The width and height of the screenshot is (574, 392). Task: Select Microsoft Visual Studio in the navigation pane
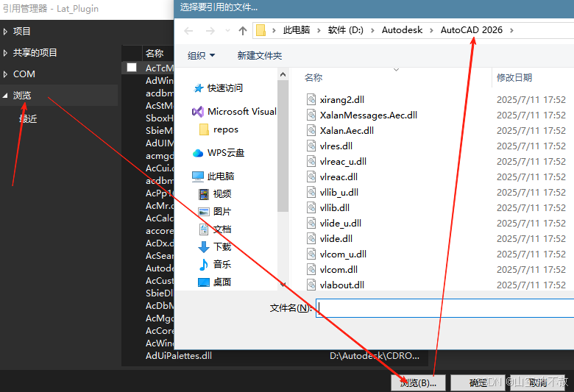(x=234, y=111)
